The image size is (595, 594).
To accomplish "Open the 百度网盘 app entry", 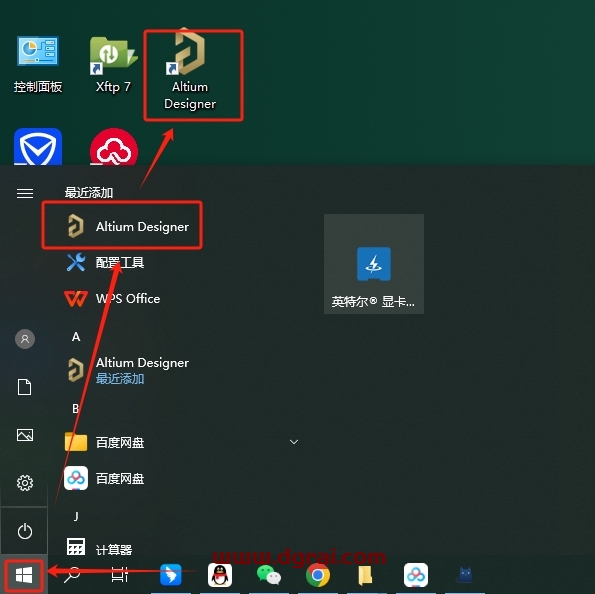I will tap(105, 478).
